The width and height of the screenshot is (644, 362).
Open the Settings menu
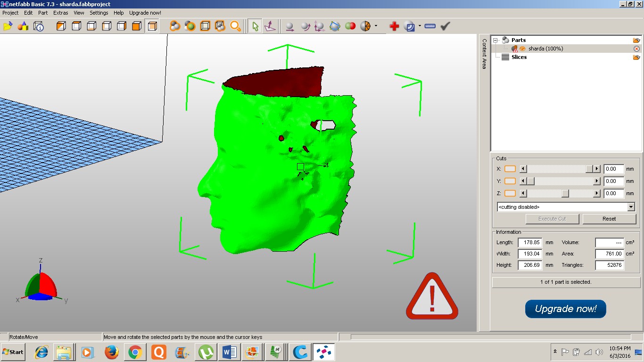pyautogui.click(x=99, y=13)
